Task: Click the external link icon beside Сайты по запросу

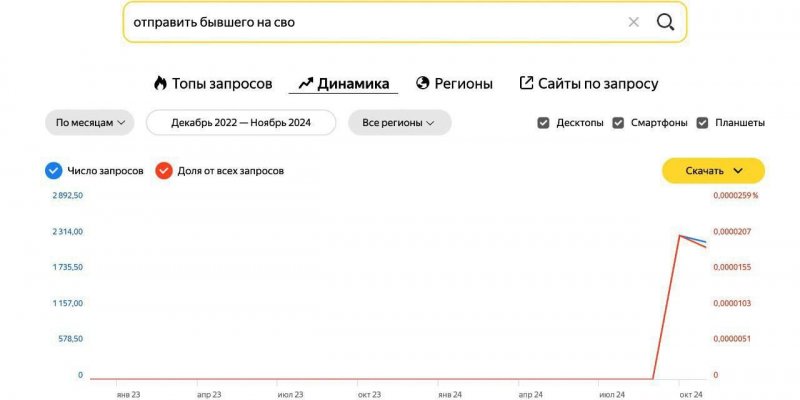Action: [526, 83]
